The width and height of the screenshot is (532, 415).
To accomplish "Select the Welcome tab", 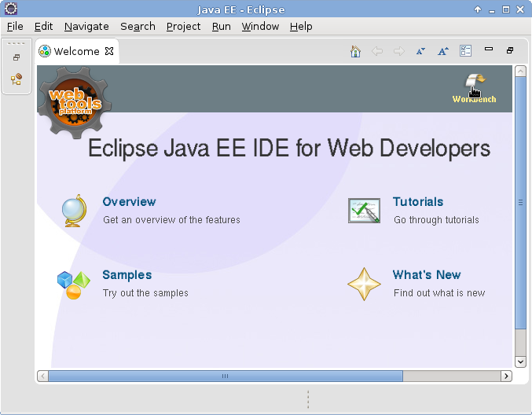I will coord(77,51).
